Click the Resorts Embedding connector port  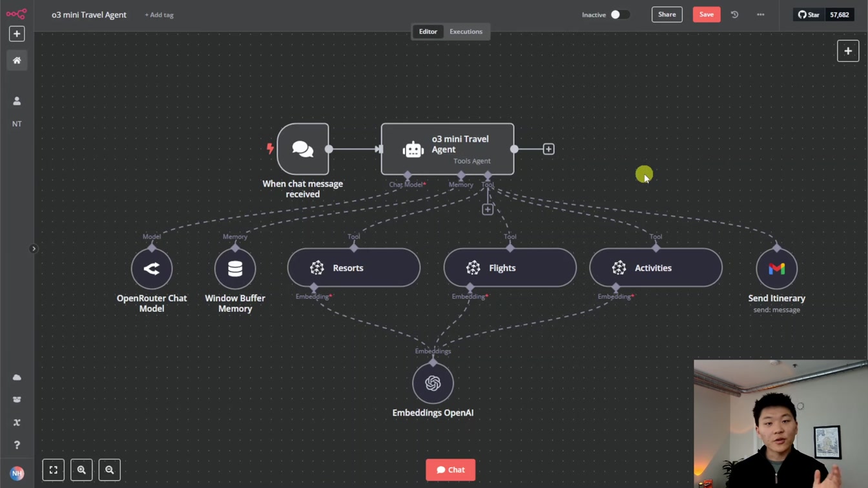(x=314, y=287)
